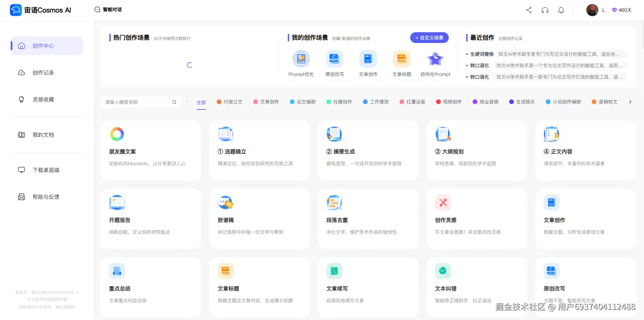The width and height of the screenshot is (644, 320).
Task: Click the 大纲规划 card title
Action: coord(449,152)
